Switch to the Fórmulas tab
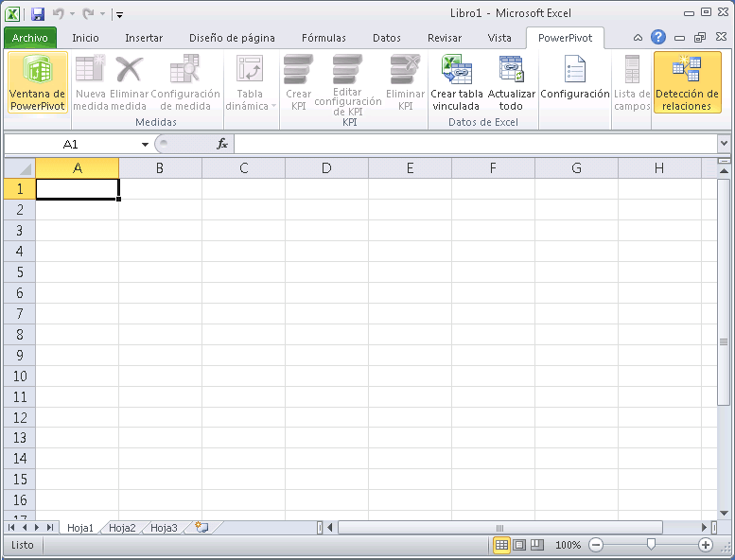Image resolution: width=735 pixels, height=560 pixels. coord(324,38)
